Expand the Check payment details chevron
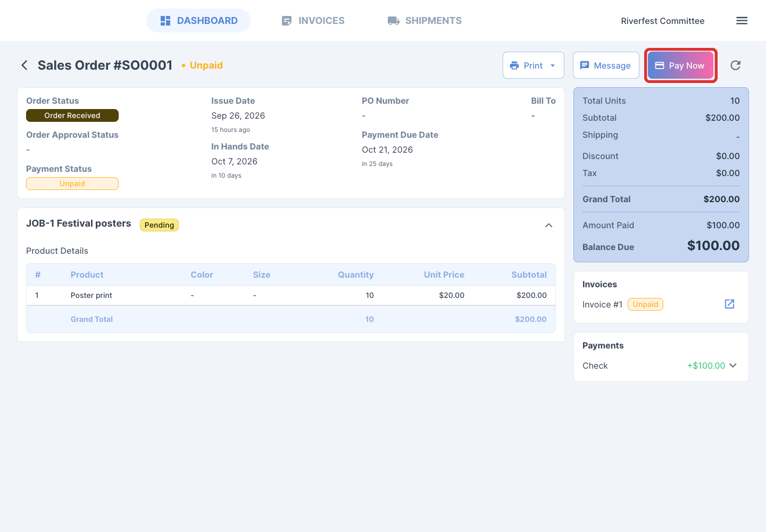766x532 pixels. pyautogui.click(x=733, y=365)
